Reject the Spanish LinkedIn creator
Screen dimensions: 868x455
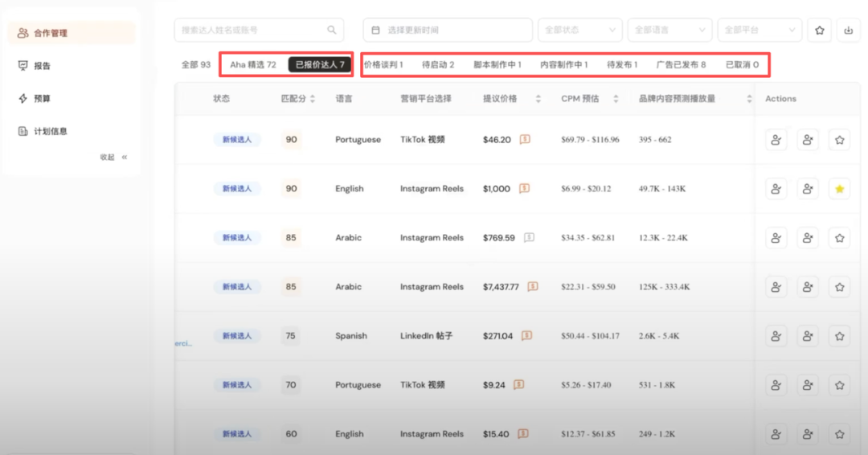click(x=808, y=336)
